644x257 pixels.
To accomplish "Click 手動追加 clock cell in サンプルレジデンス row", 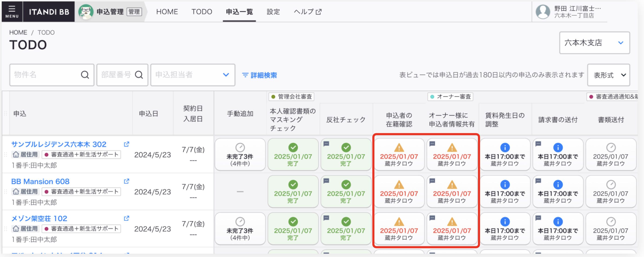I will [x=240, y=155].
